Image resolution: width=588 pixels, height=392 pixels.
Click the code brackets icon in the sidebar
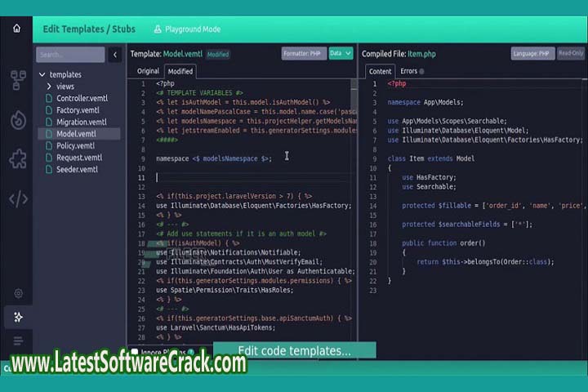17,198
